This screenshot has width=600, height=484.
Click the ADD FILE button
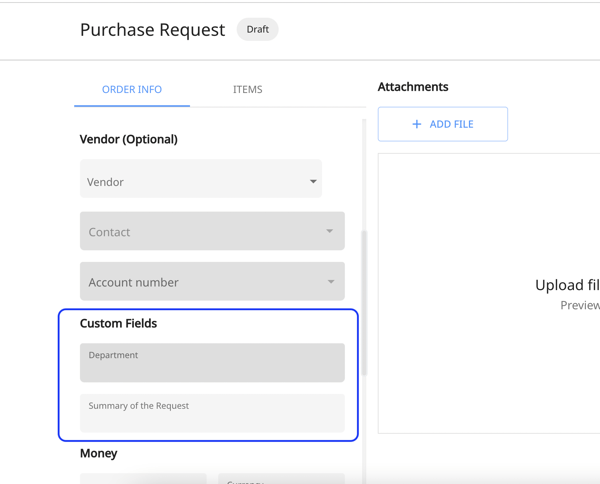(443, 124)
